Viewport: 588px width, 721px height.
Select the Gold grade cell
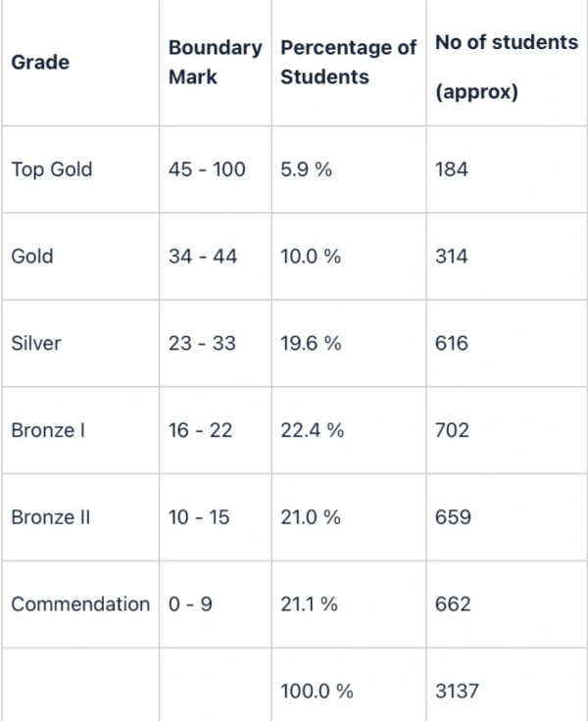(31, 257)
